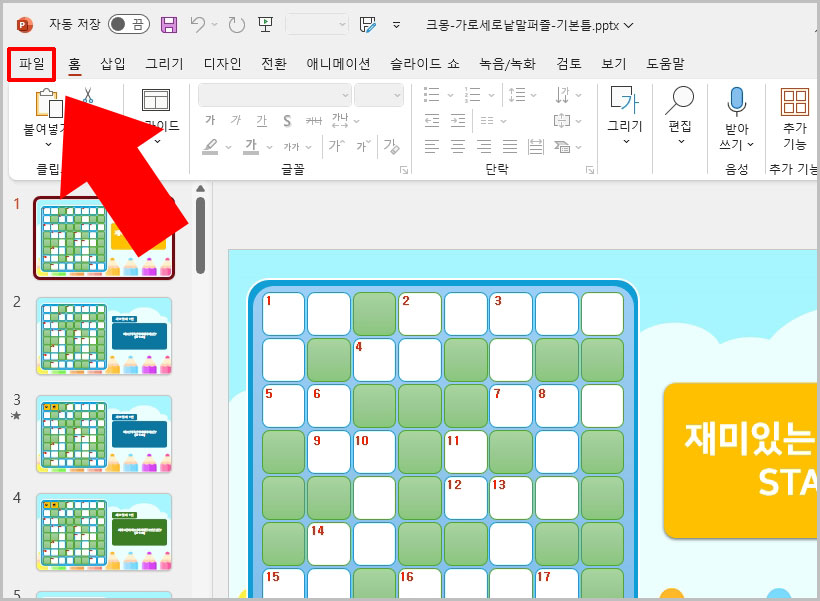Open the file name dropdown arrow

pyautogui.click(x=629, y=25)
